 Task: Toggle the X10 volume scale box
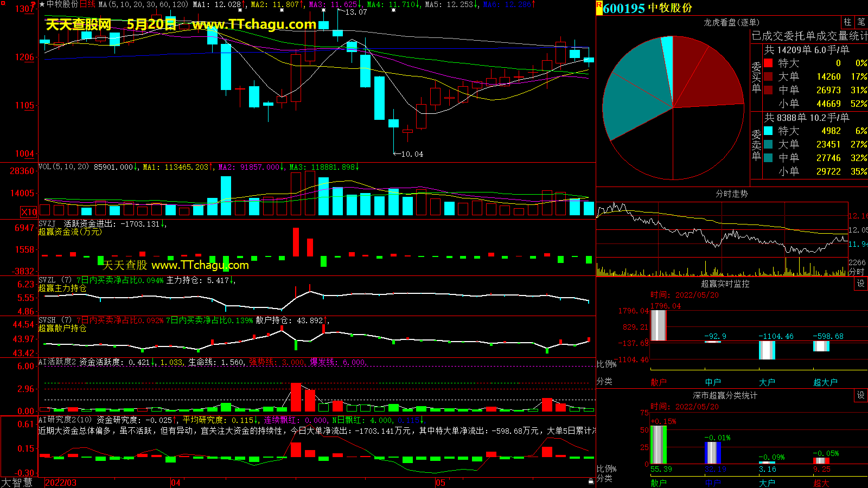point(29,212)
